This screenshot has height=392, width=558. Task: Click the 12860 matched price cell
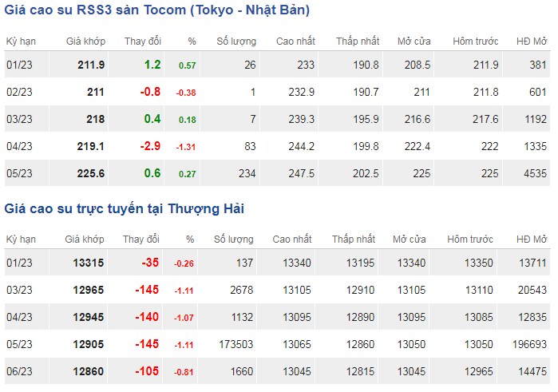tap(88, 373)
